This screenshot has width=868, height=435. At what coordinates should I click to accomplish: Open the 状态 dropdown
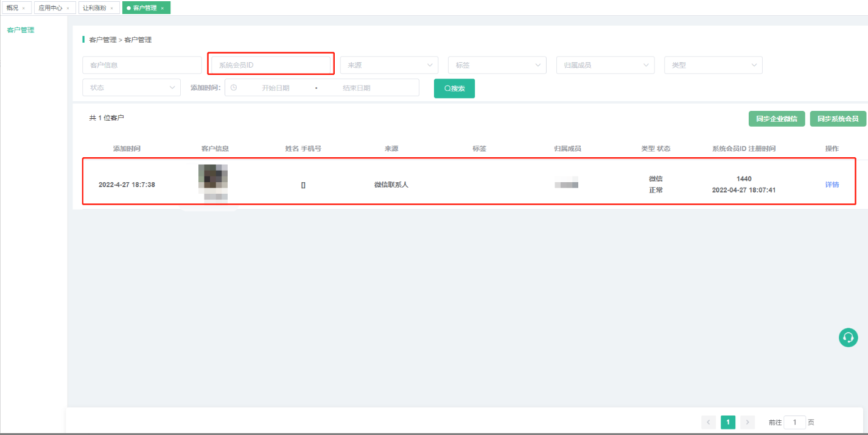[131, 88]
